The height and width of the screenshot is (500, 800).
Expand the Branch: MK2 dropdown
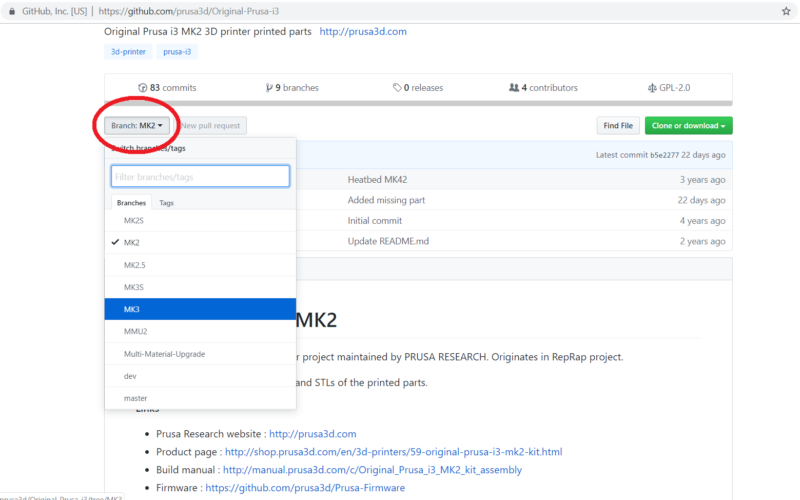click(137, 126)
